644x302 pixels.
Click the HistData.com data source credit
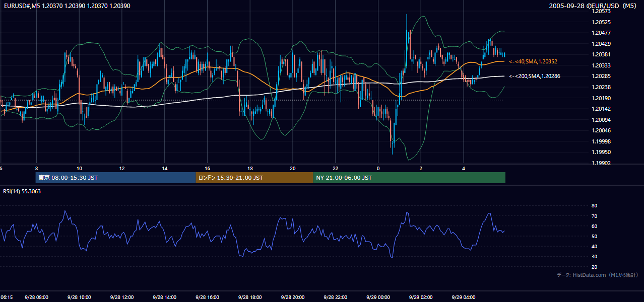click(x=597, y=275)
